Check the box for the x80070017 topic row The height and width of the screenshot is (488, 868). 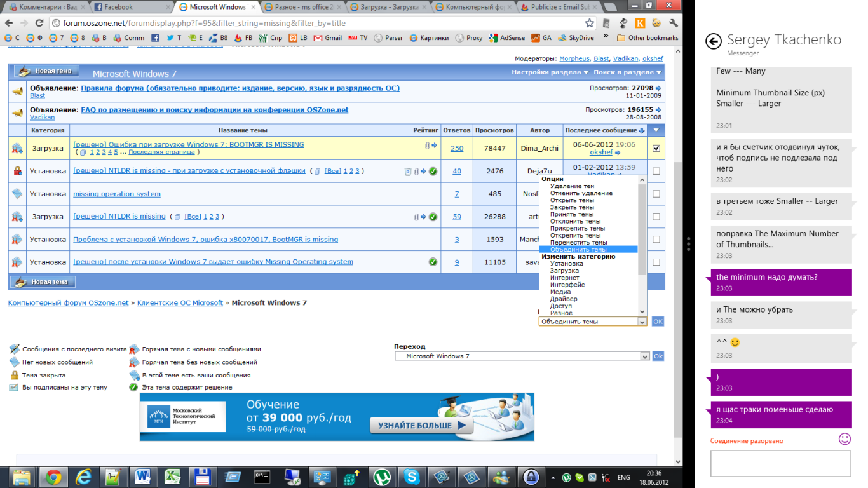[x=656, y=240]
